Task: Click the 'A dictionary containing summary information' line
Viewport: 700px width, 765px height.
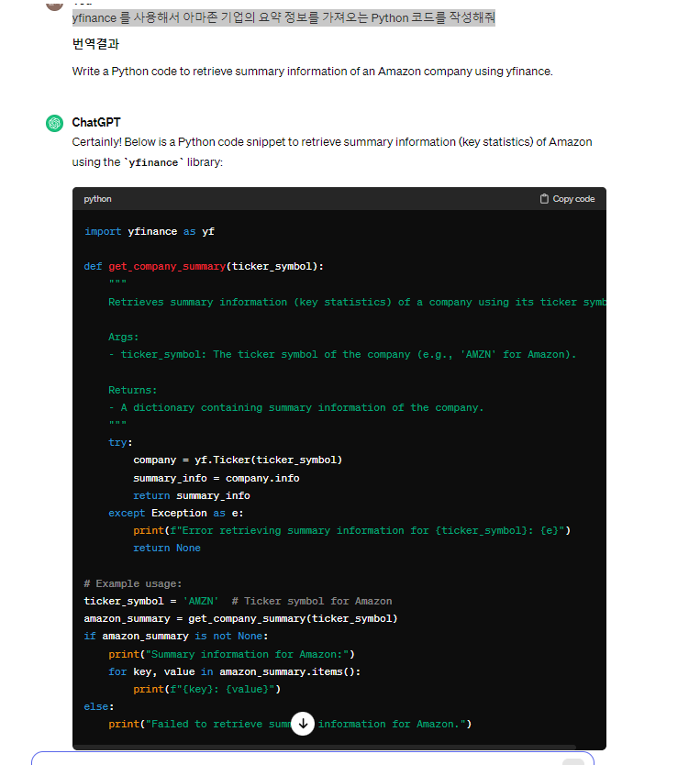Action: pyautogui.click(x=296, y=408)
